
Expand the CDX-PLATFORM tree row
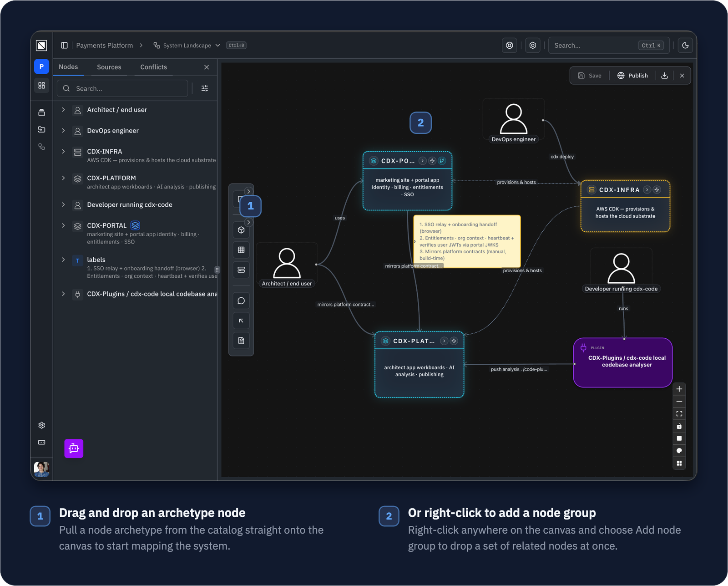(63, 178)
